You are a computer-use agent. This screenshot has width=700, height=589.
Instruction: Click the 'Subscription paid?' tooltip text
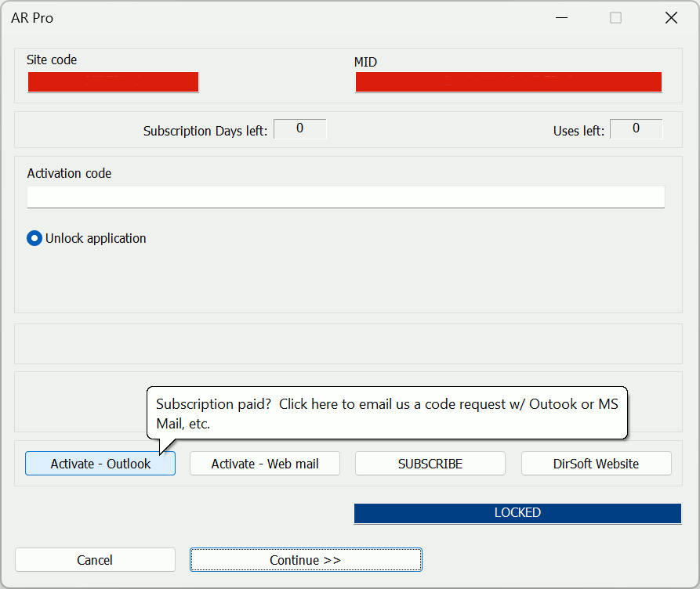pos(387,414)
